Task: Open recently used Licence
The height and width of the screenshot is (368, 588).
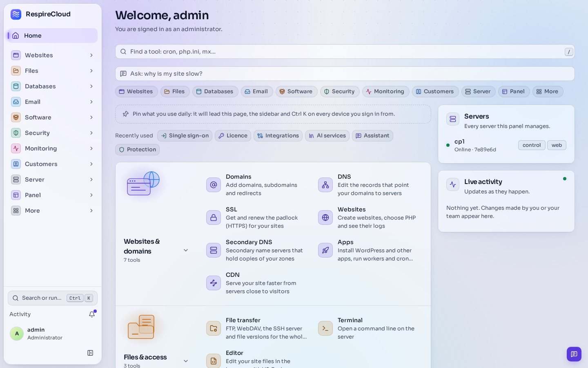Action: tap(233, 136)
